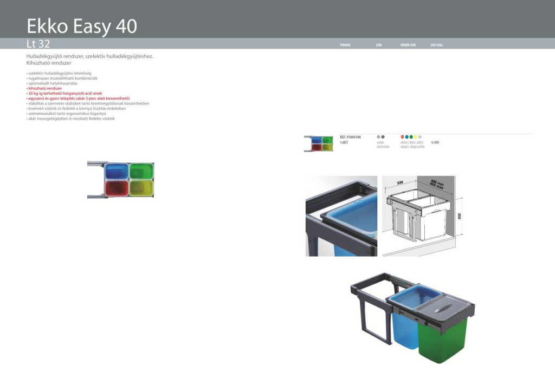
Task: Click the '332' height dimension label
Action: (x=460, y=216)
